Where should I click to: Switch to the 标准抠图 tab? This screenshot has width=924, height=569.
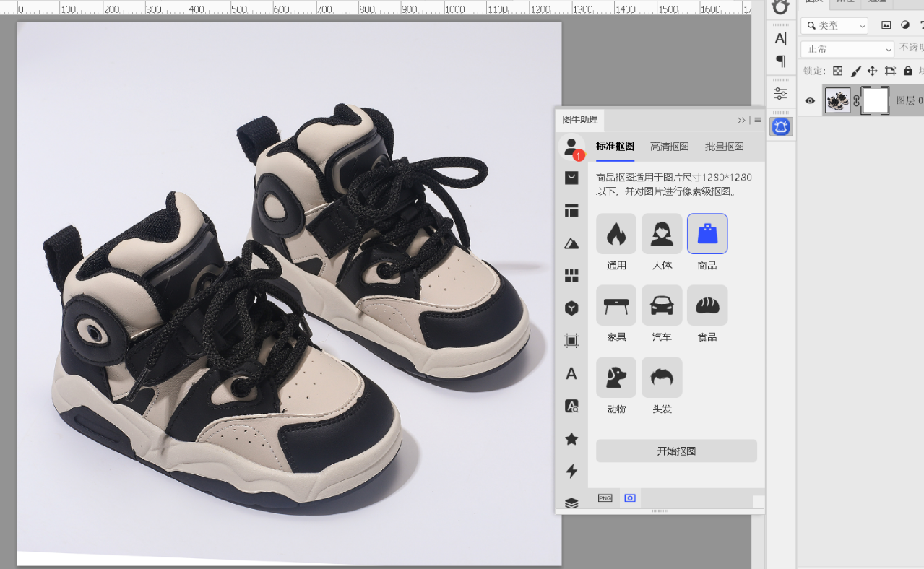point(615,147)
